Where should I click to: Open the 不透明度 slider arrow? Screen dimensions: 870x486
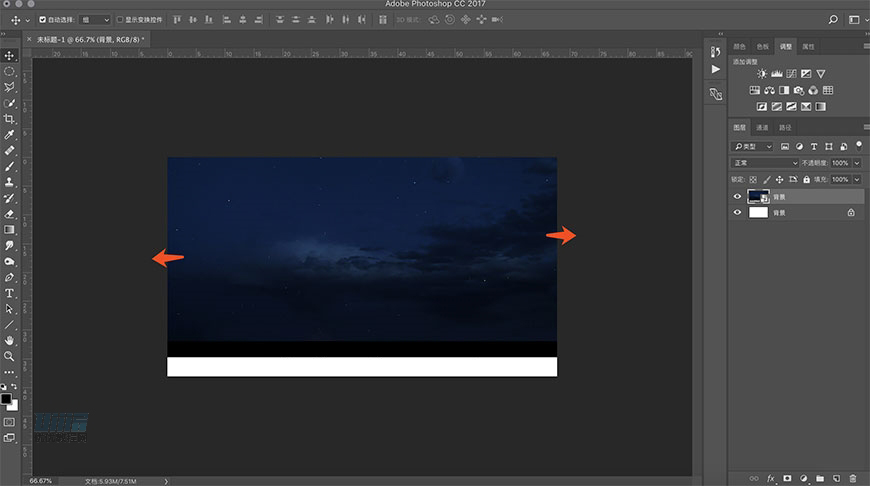pyautogui.click(x=857, y=163)
